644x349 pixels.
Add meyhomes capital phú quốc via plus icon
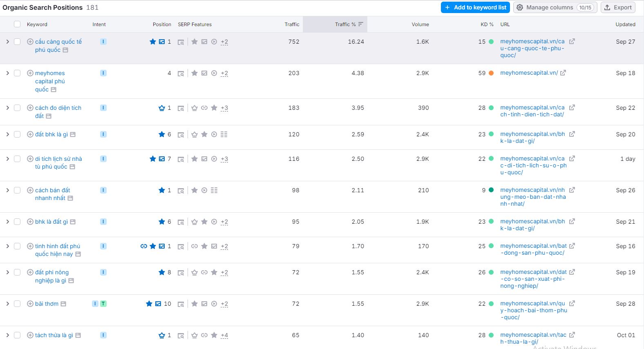[x=30, y=73]
